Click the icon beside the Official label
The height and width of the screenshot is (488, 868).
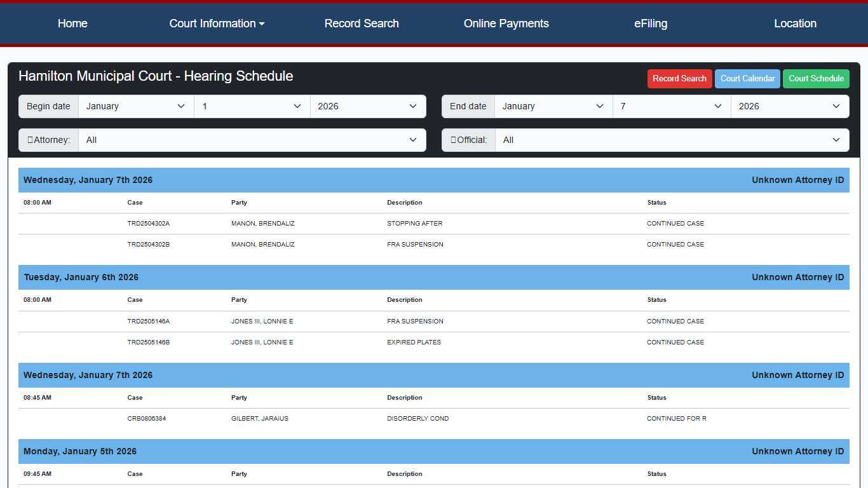point(453,140)
